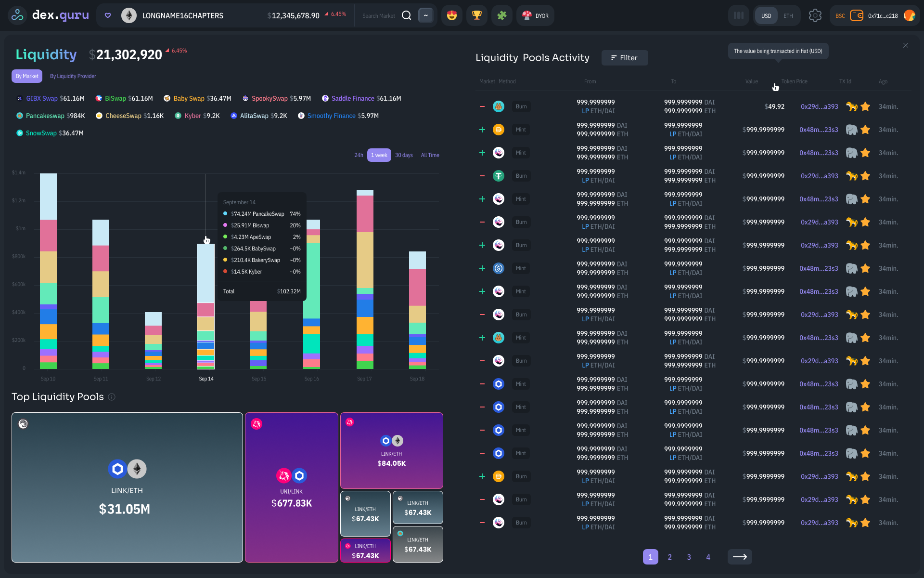Click the info icon beside Top Liquidity Pools
Image resolution: width=924 pixels, height=578 pixels.
tap(112, 397)
